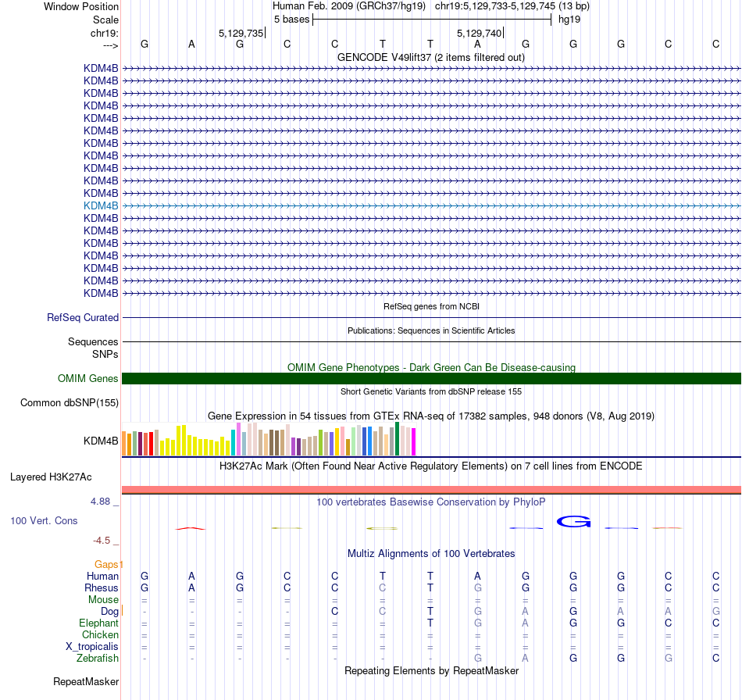Open the OMIM Gene Phenotypes track title
This screenshot has height=700, width=742.
click(431, 367)
